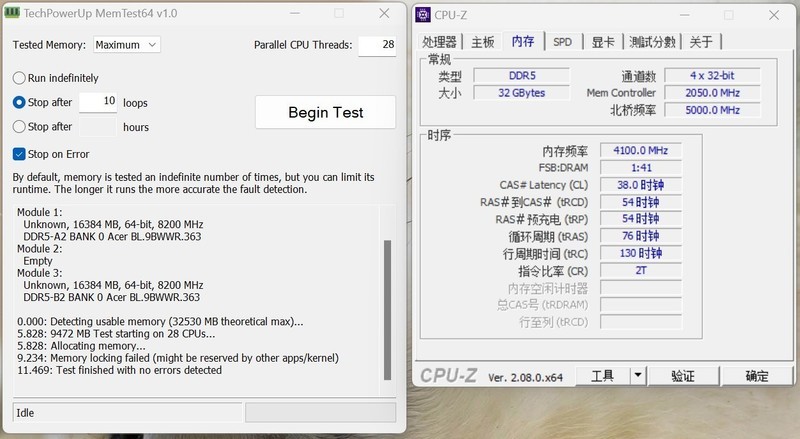This screenshot has height=439, width=800.
Task: Click the 工具 button in CPU-Z
Action: pyautogui.click(x=603, y=376)
